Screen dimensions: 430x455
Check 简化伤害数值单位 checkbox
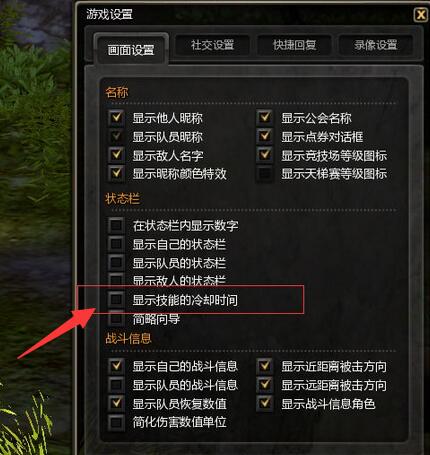[116, 422]
